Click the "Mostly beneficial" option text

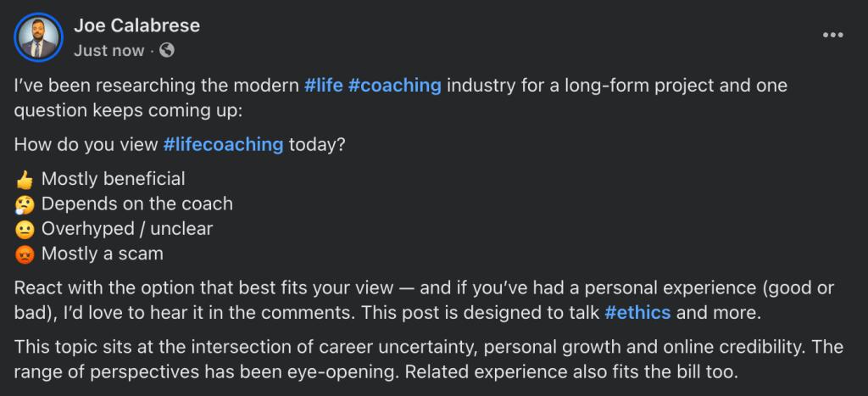pos(113,179)
